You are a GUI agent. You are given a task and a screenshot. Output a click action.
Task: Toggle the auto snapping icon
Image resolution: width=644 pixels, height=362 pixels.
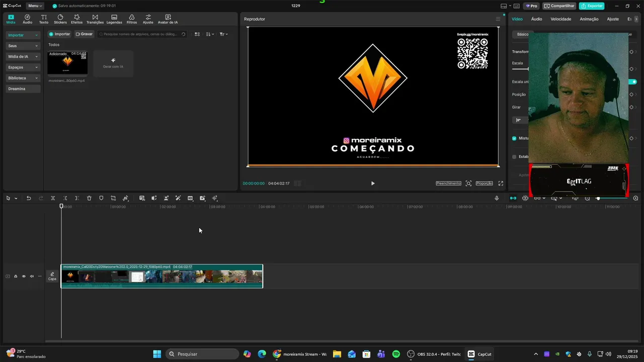point(525,198)
